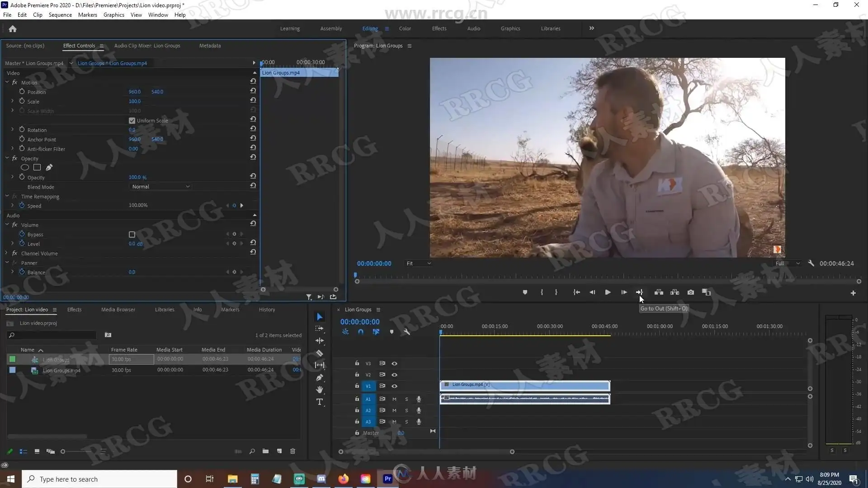The image size is (868, 488).
Task: Select the Type tool
Action: pyautogui.click(x=320, y=402)
